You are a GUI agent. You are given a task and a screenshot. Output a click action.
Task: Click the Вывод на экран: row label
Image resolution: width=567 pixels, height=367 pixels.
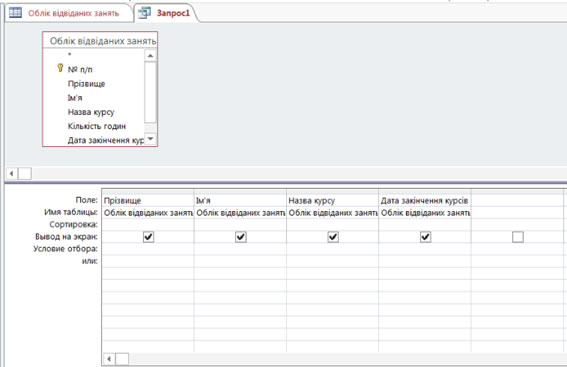[67, 236]
